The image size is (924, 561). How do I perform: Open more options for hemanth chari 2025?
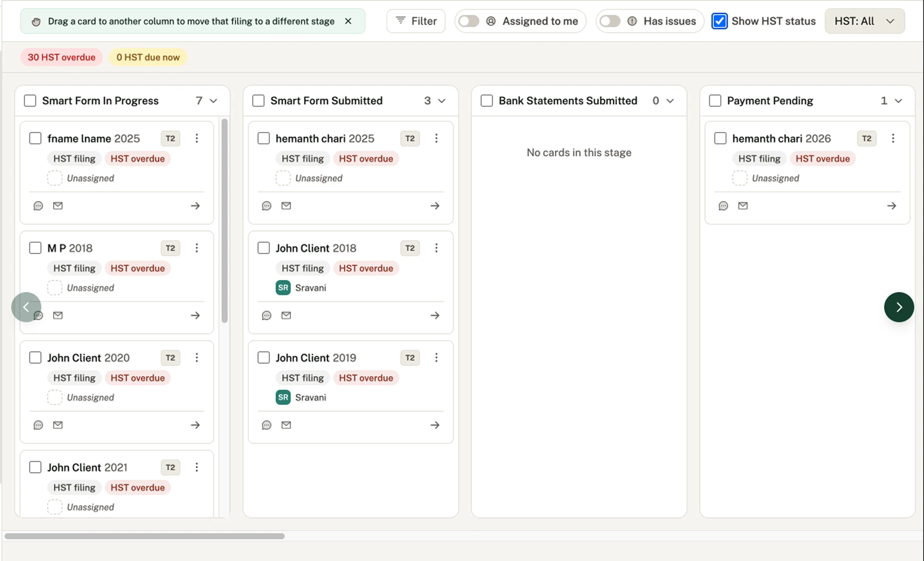436,138
